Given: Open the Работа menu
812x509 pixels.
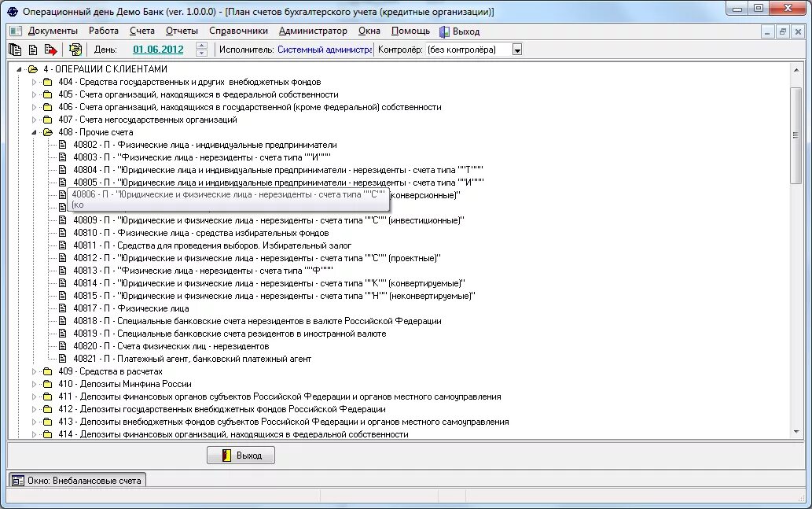Looking at the screenshot, I should point(104,31).
